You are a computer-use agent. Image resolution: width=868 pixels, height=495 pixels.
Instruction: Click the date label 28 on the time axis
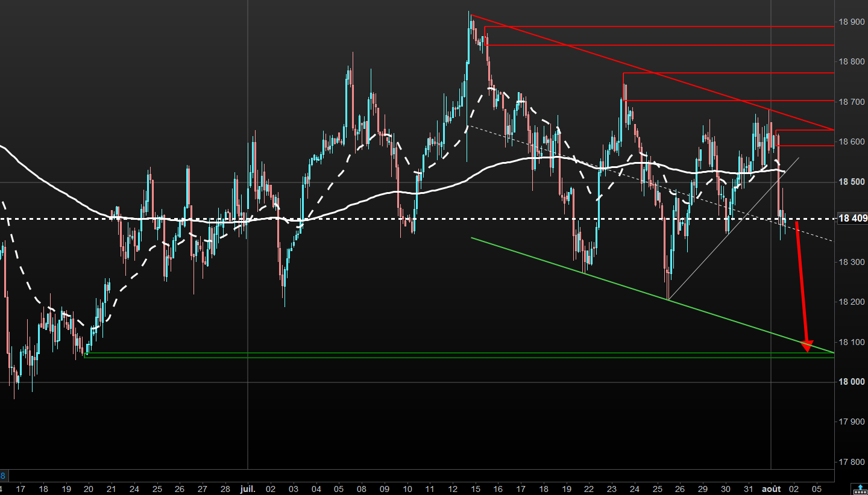pyautogui.click(x=225, y=488)
